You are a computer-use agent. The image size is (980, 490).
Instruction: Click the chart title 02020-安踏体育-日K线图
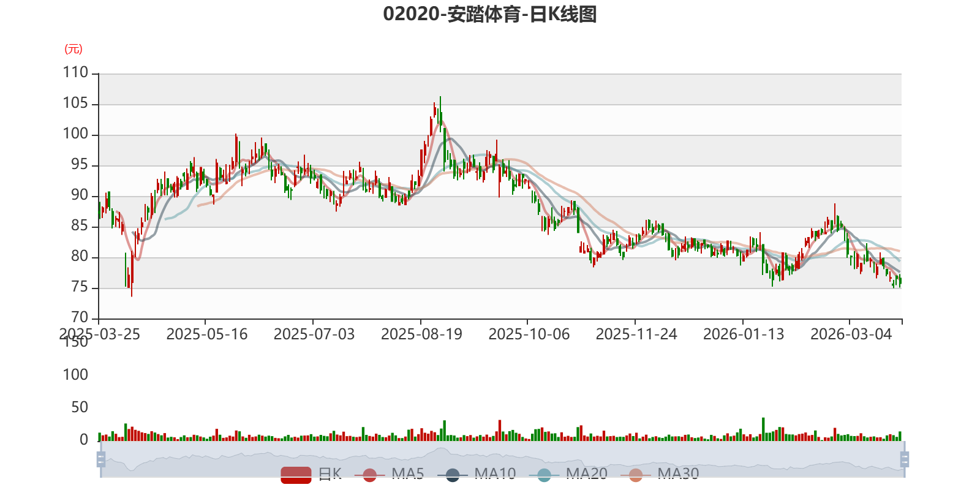(x=490, y=14)
